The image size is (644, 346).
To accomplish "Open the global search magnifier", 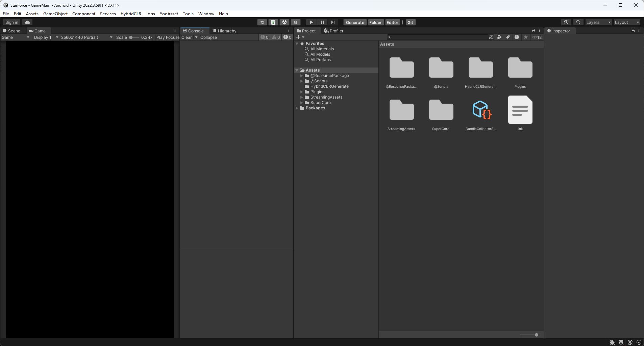I will click(x=578, y=22).
